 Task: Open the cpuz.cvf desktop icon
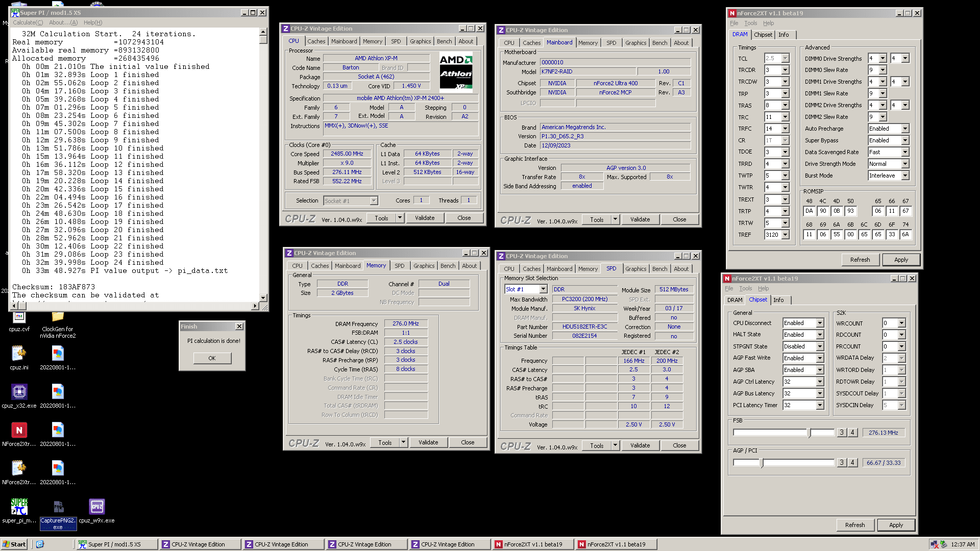19,318
